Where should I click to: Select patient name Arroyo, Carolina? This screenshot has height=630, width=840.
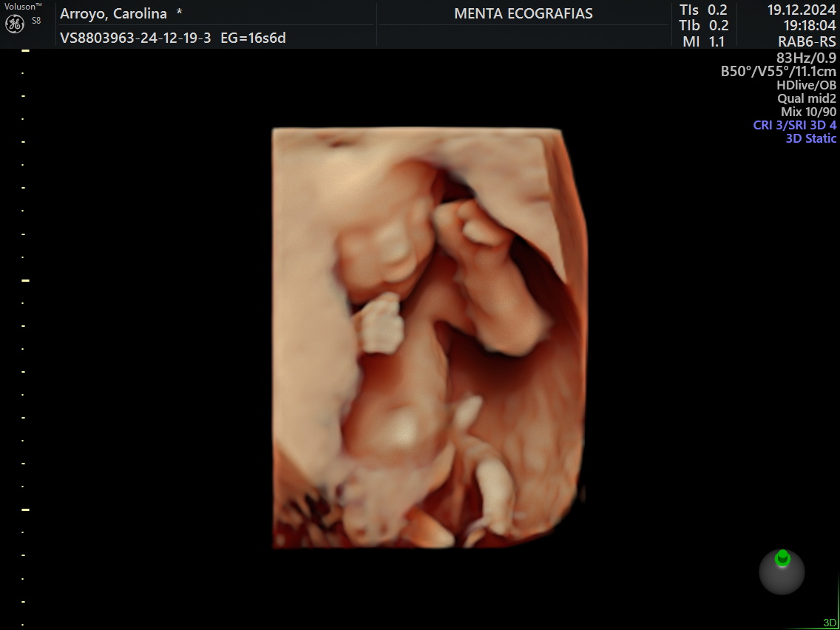[x=114, y=14]
